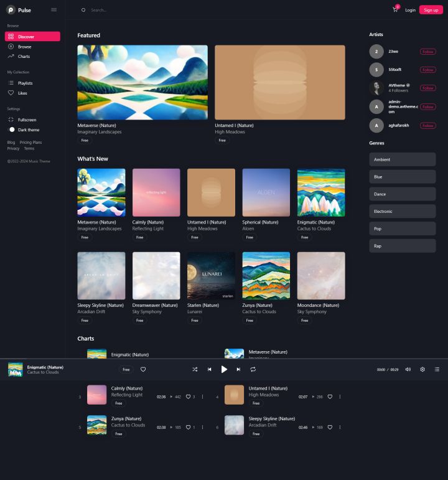Open Dreamweaver (Nature) album cover
The width and height of the screenshot is (448, 480).
[156, 276]
